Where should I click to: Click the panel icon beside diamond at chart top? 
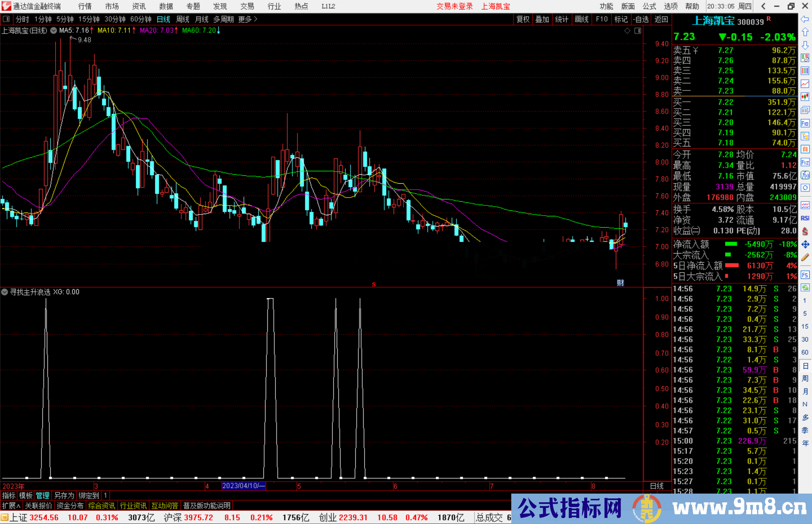638,31
